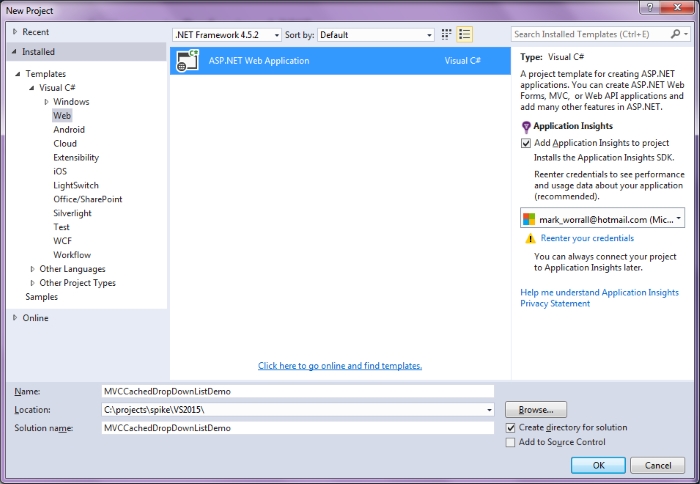Expand Other Languages node
The width and height of the screenshot is (700, 484).
(32, 269)
